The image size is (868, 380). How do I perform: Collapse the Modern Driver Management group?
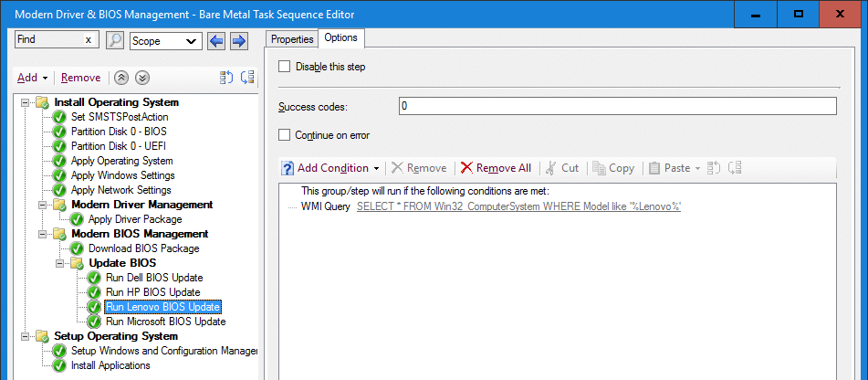point(42,205)
